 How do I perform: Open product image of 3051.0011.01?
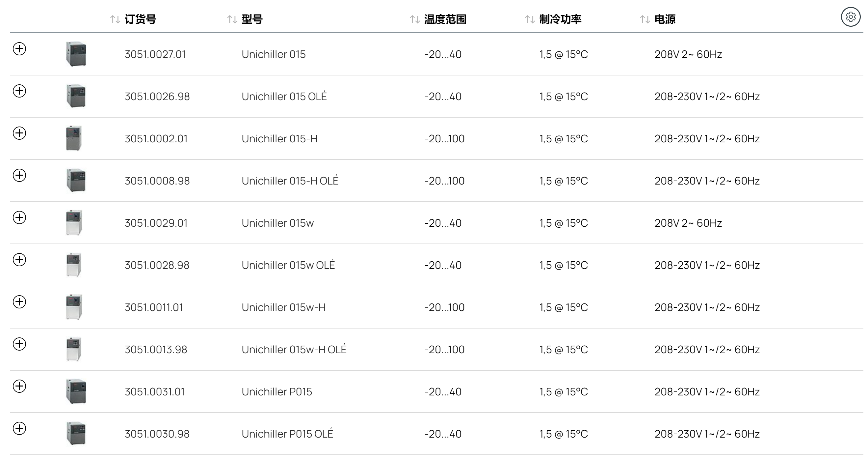74,307
